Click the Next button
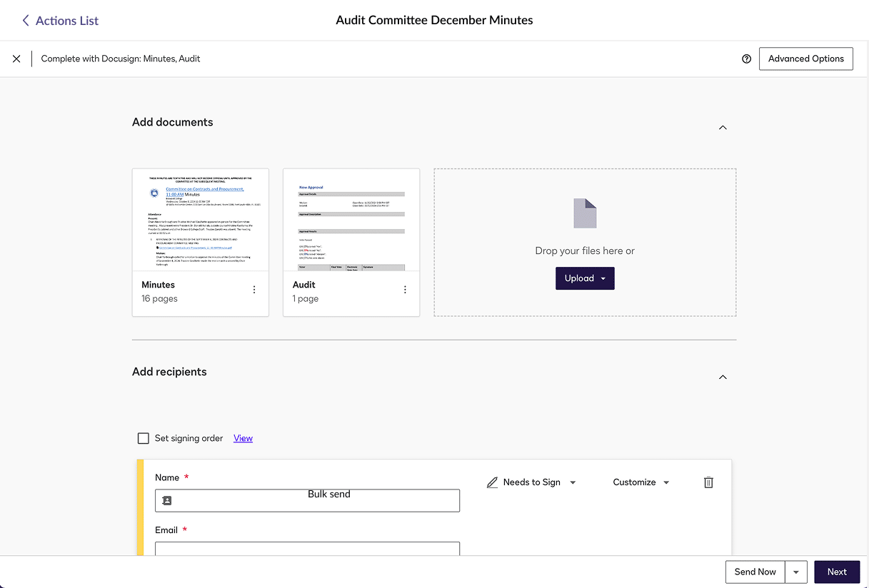 837,572
